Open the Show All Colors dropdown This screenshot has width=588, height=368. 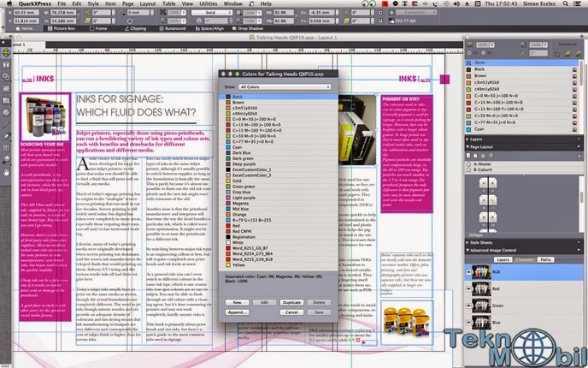pyautogui.click(x=285, y=86)
